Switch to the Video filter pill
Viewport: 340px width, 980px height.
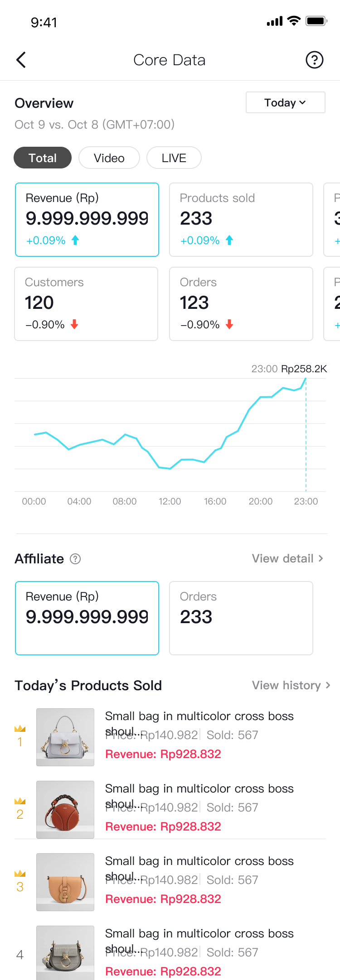[x=109, y=158]
